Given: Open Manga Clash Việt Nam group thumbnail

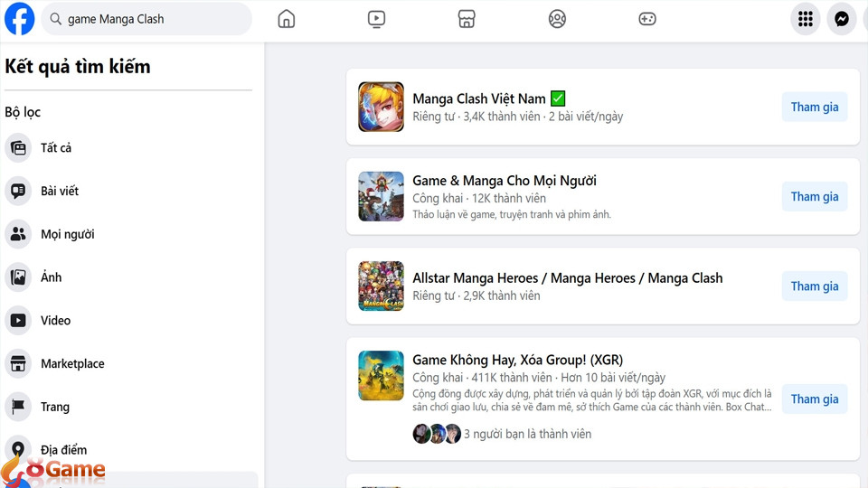Looking at the screenshot, I should point(381,107).
